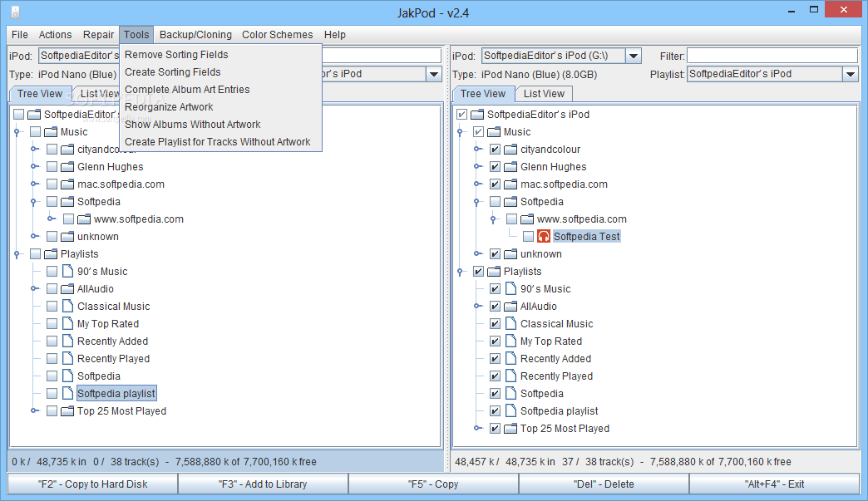The height and width of the screenshot is (501, 868).
Task: Click the right pane Filter input field
Action: coord(772,56)
